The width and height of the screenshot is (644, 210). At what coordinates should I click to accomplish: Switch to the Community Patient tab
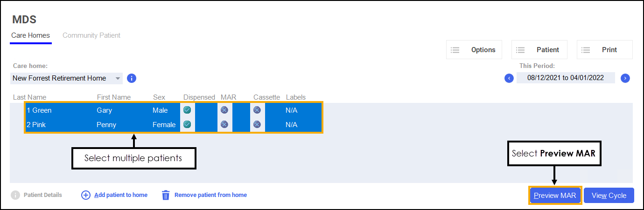(91, 35)
